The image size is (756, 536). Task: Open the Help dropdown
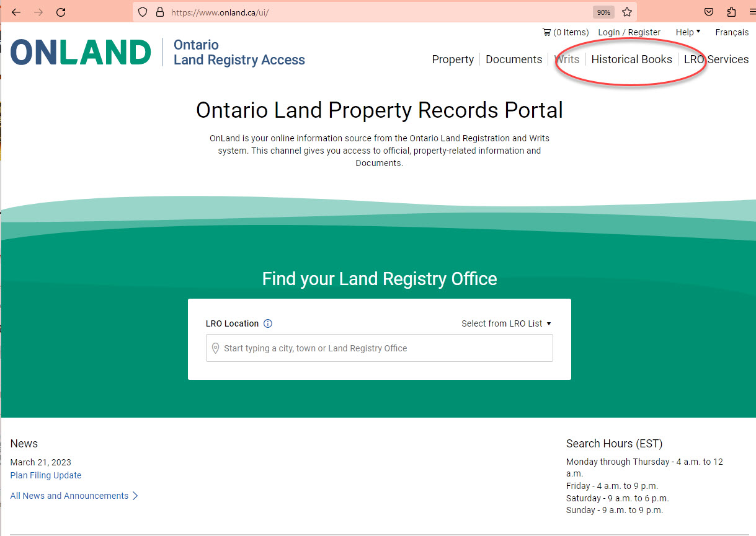pos(687,32)
